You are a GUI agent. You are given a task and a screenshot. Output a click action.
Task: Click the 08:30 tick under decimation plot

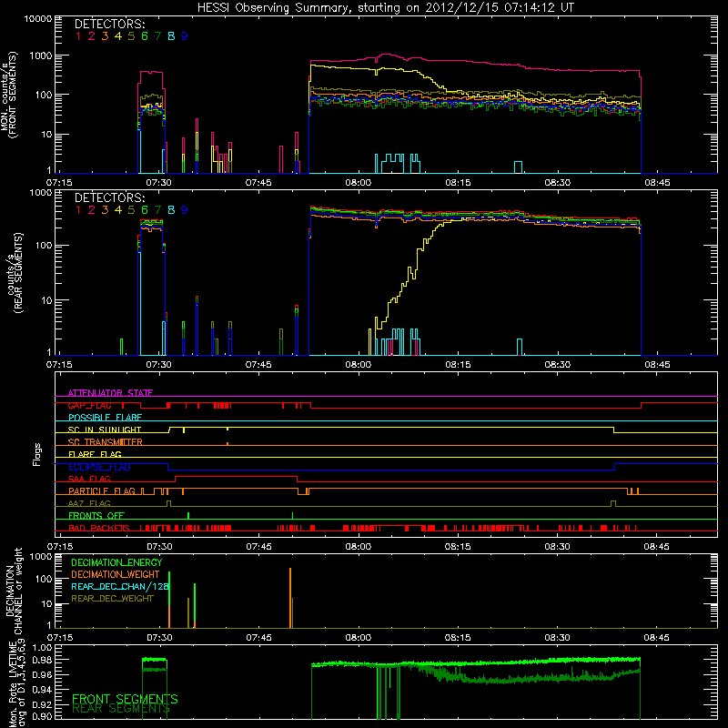557,638
